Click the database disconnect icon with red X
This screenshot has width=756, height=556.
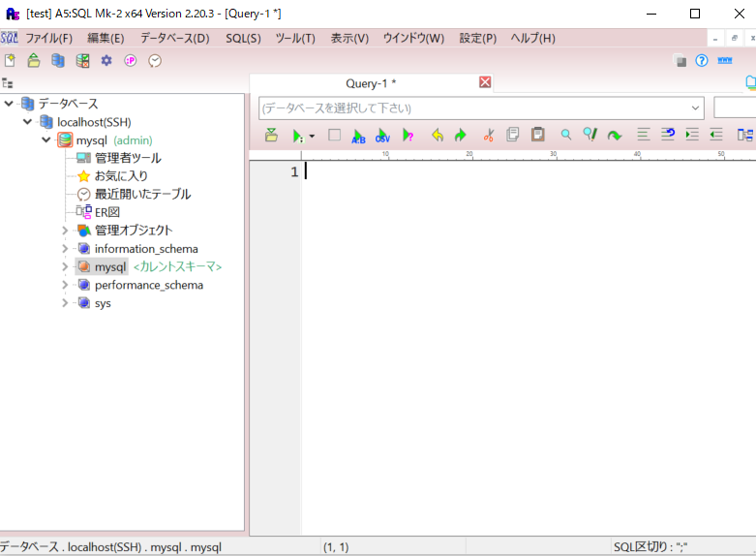pos(82,61)
